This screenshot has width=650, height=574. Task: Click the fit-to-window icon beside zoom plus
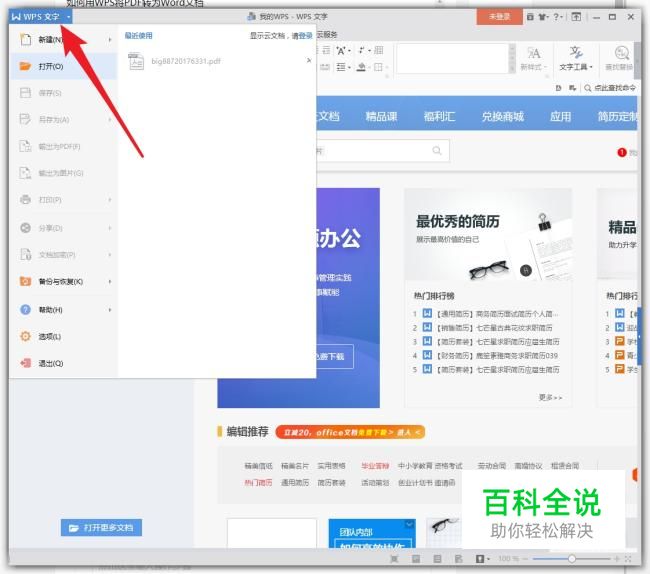click(x=628, y=559)
